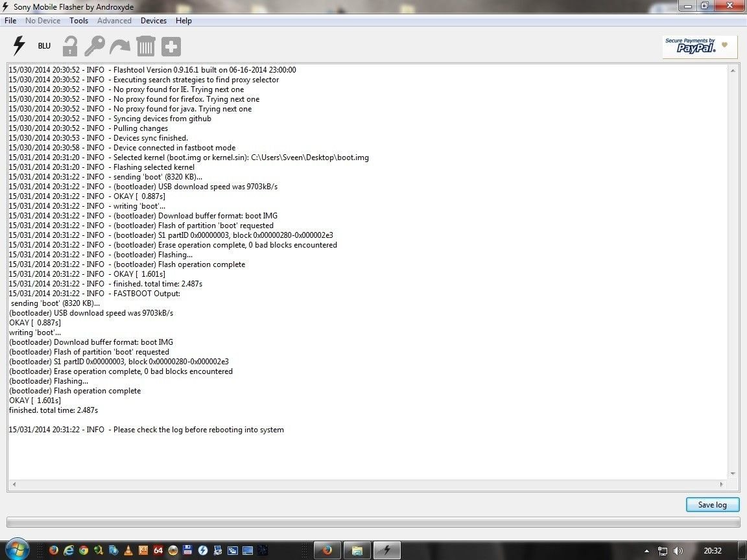The width and height of the screenshot is (747, 560).
Task: Click the trash can clean icon
Action: pyautogui.click(x=145, y=46)
